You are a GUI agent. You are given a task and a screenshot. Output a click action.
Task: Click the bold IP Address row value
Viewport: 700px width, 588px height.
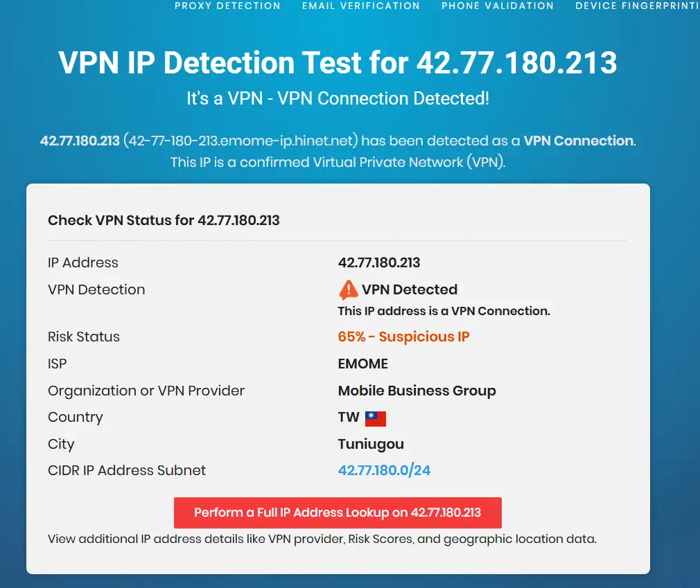[379, 262]
